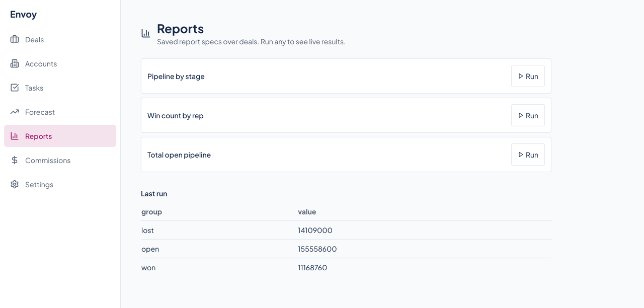Click the Deals briefcase icon
644x308 pixels.
pyautogui.click(x=15, y=39)
